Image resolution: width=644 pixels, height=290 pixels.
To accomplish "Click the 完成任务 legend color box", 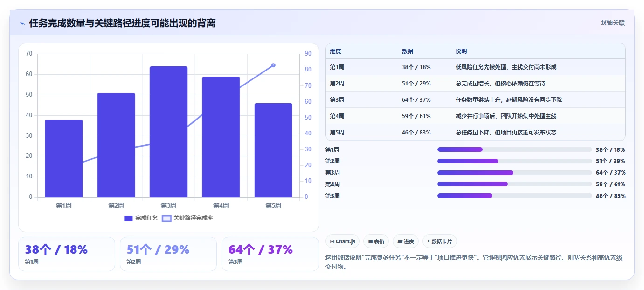I will tap(129, 218).
